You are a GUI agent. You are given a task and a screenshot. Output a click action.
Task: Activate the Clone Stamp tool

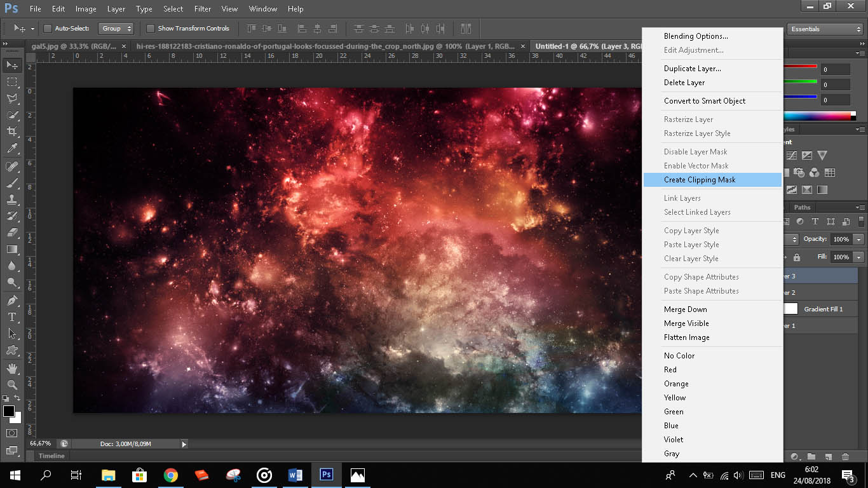click(x=12, y=200)
